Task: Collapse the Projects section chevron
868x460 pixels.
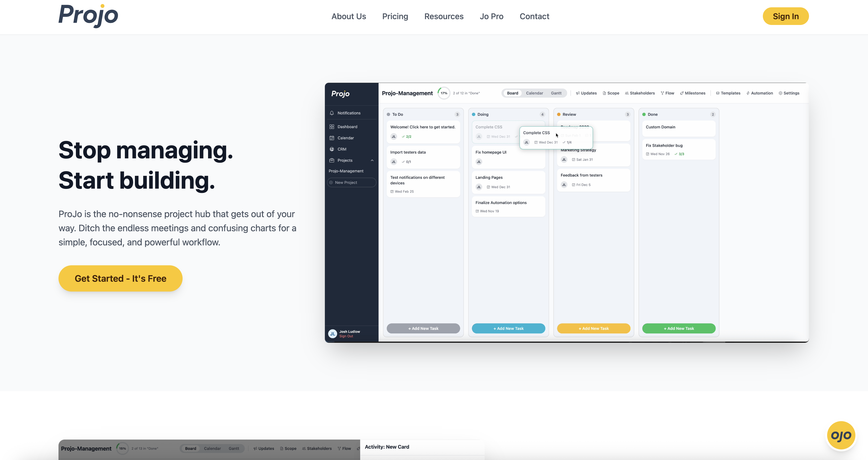Action: point(372,160)
